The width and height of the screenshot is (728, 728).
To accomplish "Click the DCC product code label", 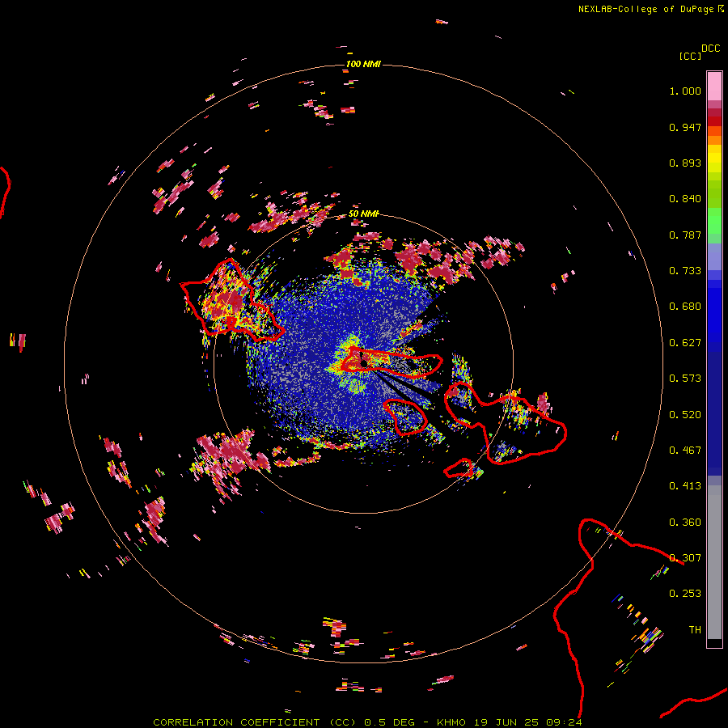I will tap(710, 49).
